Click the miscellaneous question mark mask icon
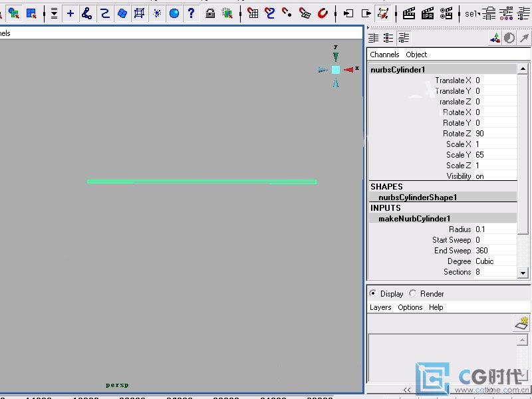The width and height of the screenshot is (532, 399). [x=192, y=13]
